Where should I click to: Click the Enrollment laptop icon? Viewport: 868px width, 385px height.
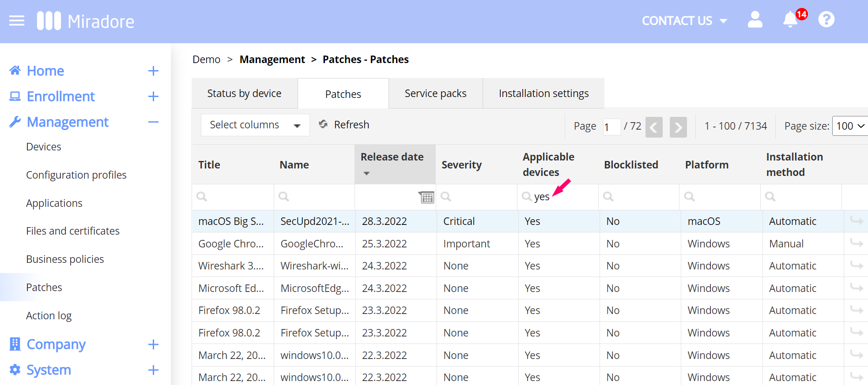pos(15,96)
